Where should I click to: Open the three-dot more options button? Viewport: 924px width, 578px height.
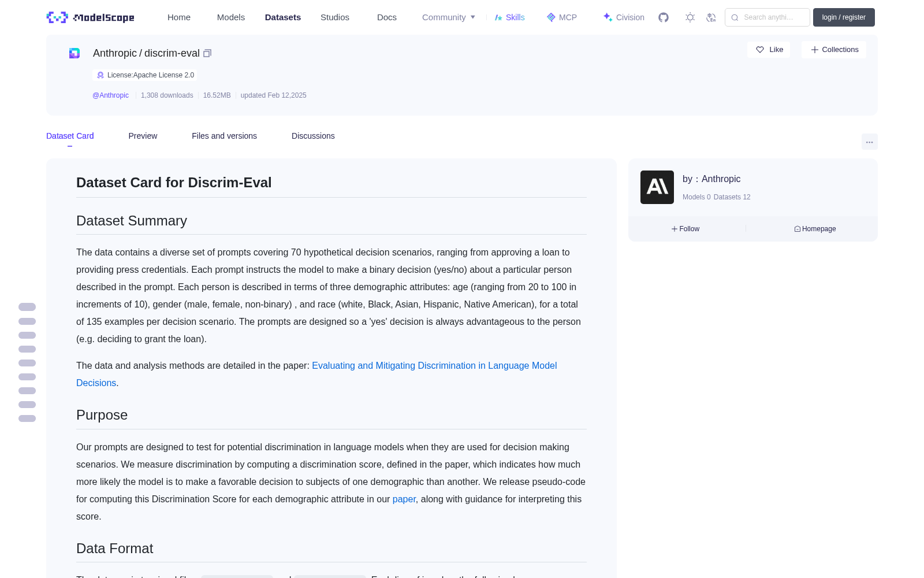[869, 142]
